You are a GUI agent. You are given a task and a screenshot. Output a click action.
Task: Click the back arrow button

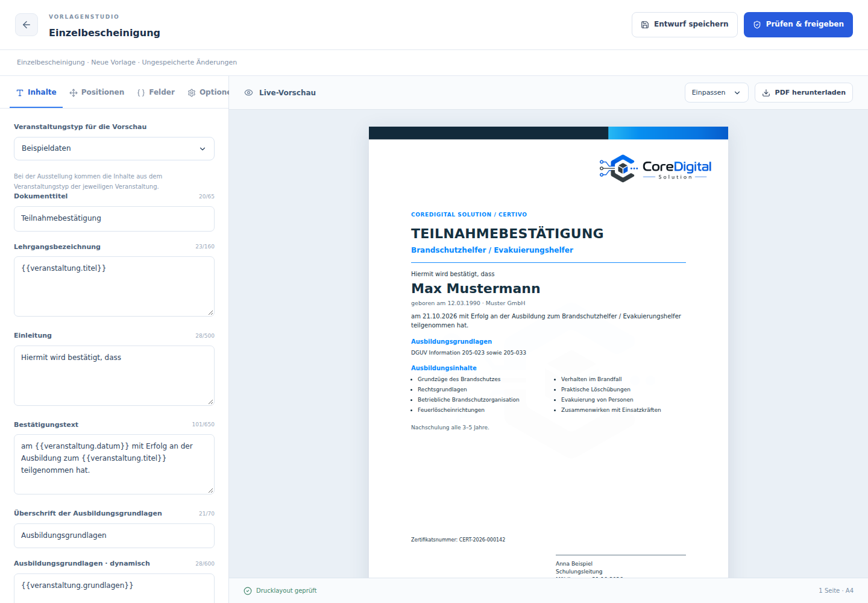point(27,25)
